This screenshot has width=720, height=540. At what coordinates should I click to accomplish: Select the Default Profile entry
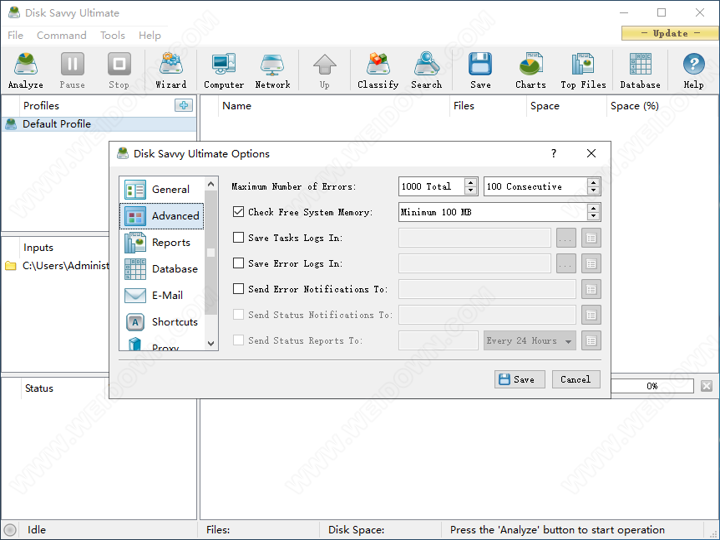click(99, 124)
